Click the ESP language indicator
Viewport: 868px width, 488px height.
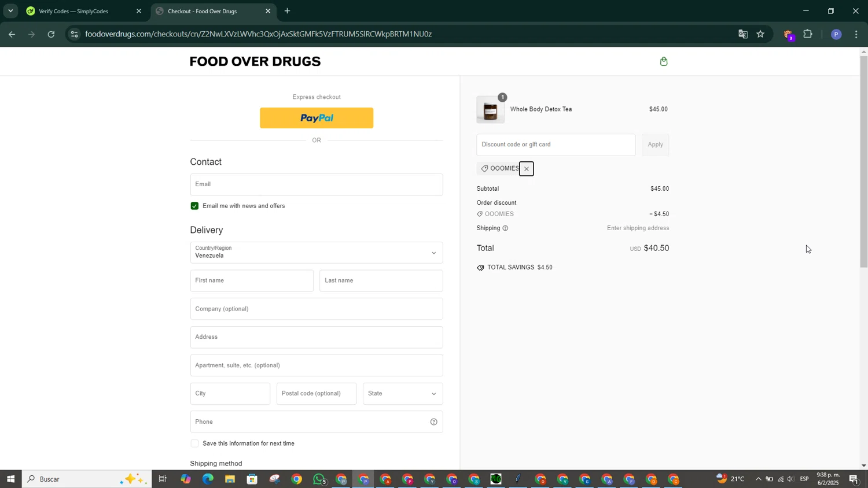pos(804,479)
